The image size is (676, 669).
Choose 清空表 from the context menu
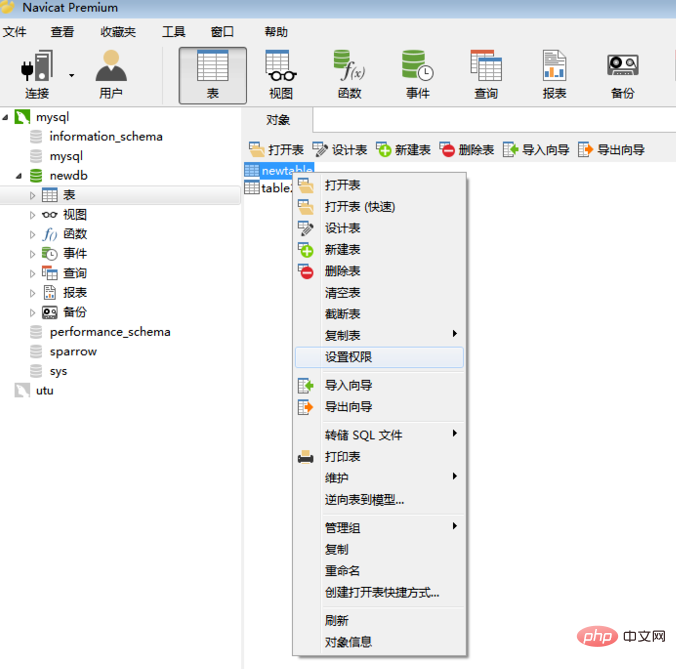[x=379, y=293]
